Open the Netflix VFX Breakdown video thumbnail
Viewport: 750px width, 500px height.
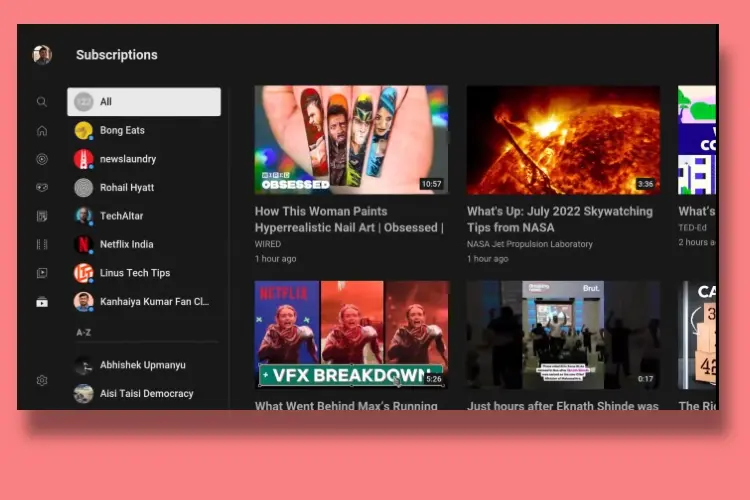coord(351,334)
